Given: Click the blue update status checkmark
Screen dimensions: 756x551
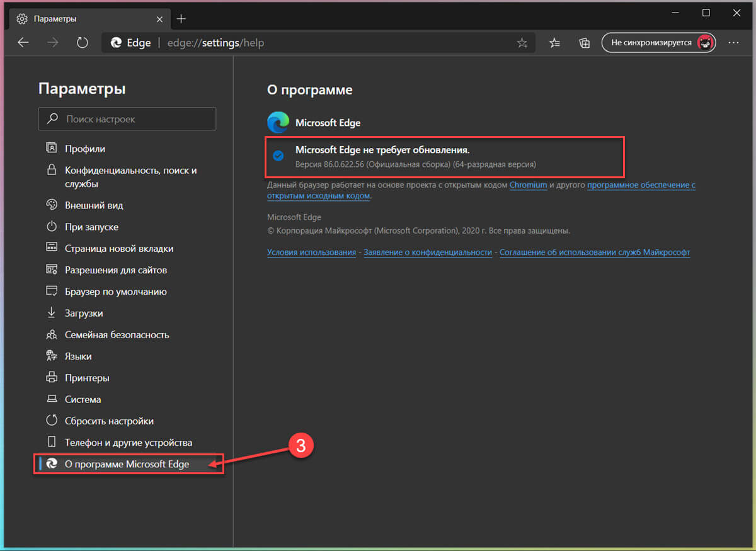Looking at the screenshot, I should 278,155.
